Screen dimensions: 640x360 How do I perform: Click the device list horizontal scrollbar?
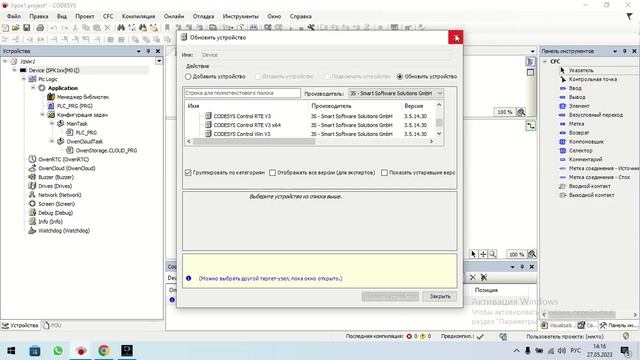pyautogui.click(x=254, y=141)
